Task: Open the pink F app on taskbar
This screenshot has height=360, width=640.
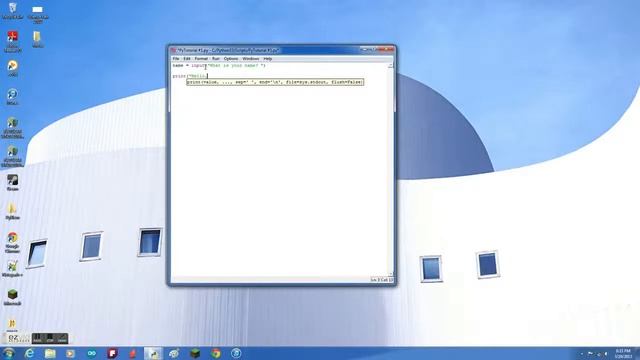Action: tap(112, 353)
